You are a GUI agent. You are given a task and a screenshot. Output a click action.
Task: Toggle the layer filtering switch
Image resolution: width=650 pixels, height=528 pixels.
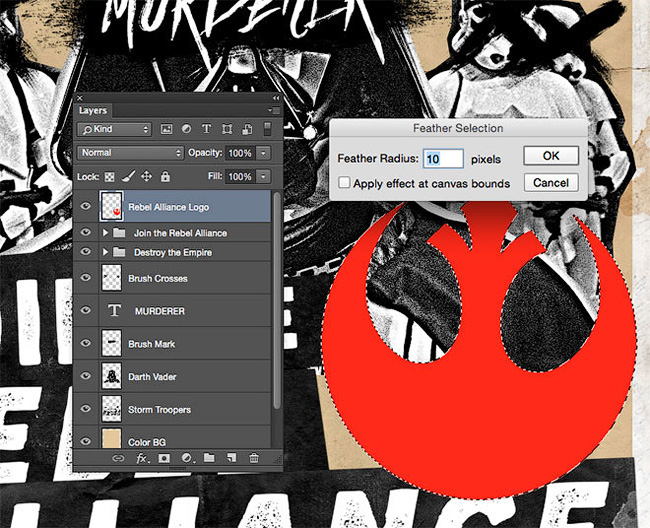tap(267, 129)
